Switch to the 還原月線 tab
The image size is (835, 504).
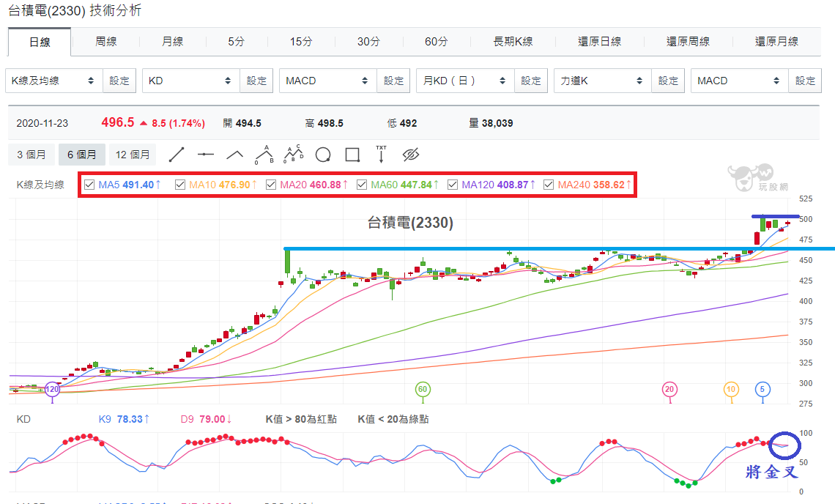(776, 42)
